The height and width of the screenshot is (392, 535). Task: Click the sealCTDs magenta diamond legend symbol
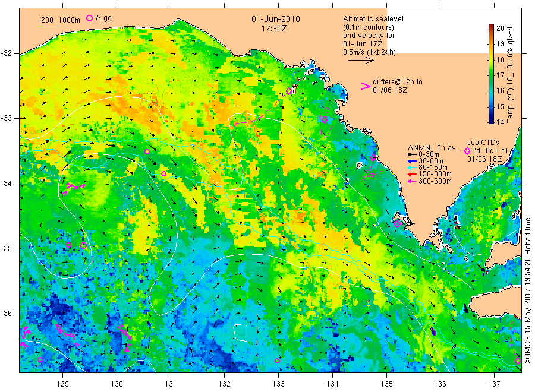tap(467, 151)
